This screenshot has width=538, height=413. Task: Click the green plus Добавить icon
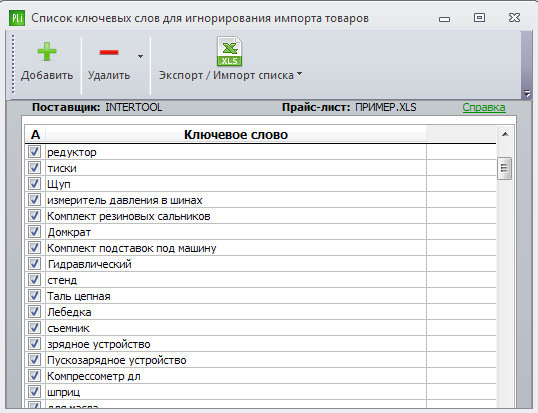tap(47, 52)
